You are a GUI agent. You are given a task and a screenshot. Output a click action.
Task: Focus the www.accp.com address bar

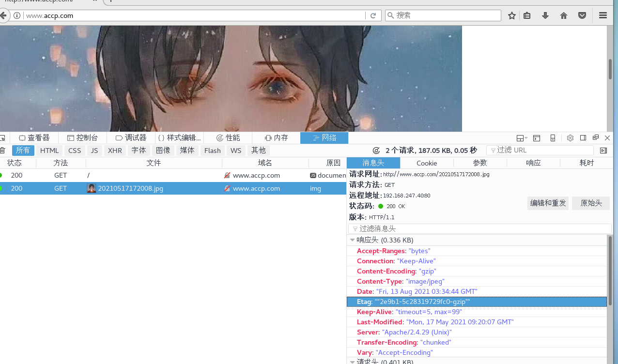(x=194, y=15)
